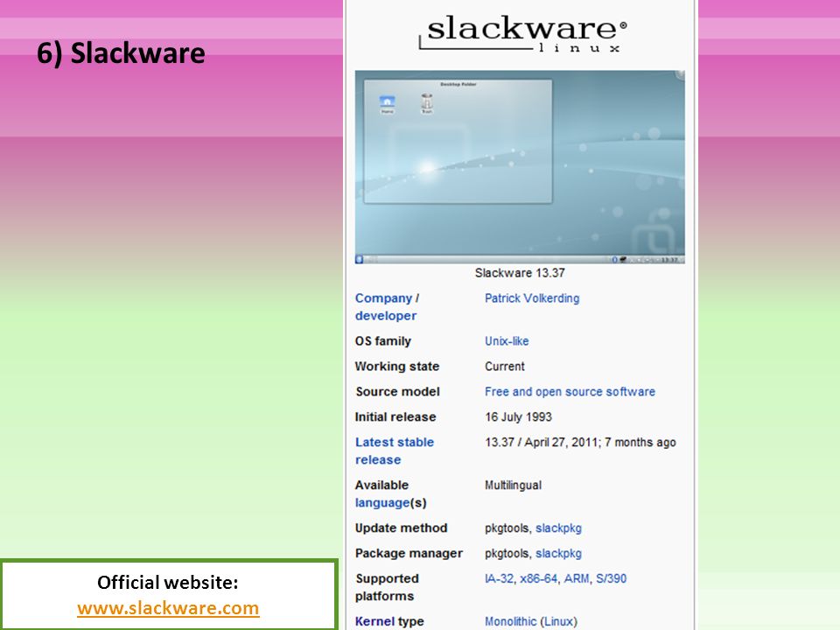Click the 'Current' working state value

point(505,367)
